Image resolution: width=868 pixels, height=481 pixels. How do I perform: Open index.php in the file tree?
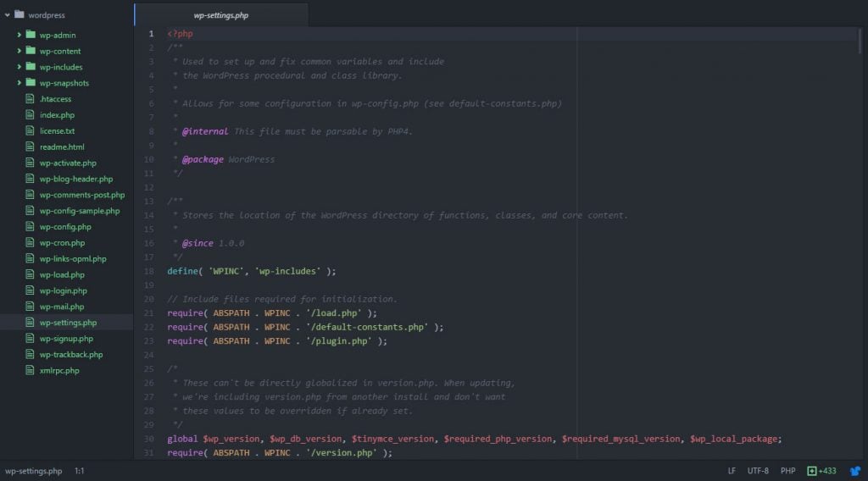(x=57, y=115)
